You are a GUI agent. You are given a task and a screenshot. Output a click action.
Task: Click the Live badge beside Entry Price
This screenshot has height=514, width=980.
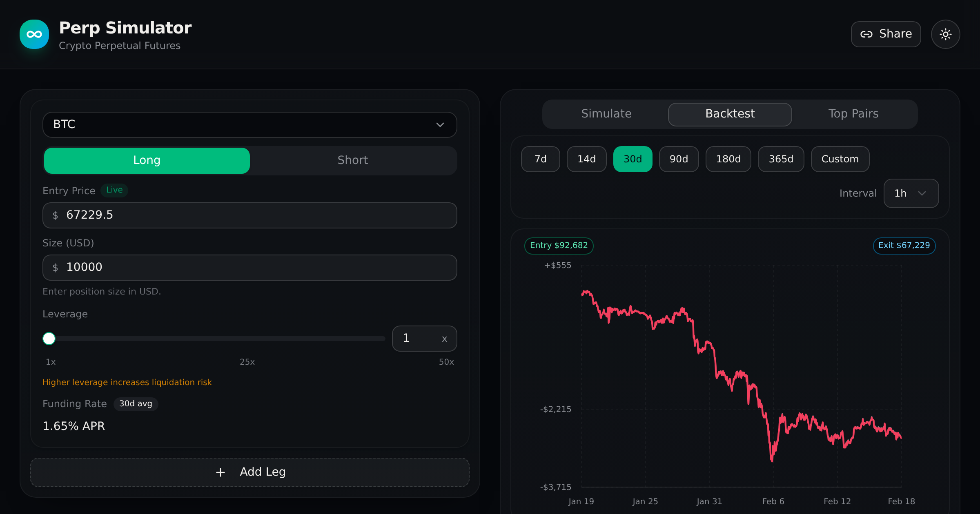pos(114,190)
